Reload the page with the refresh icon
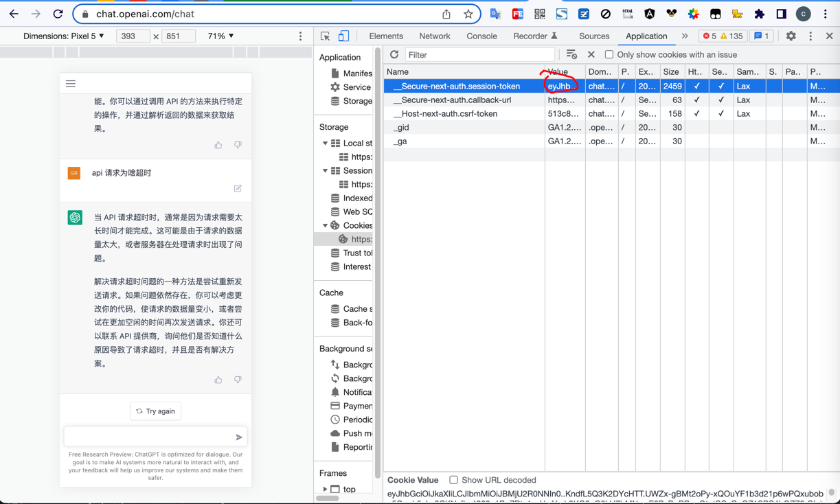The image size is (840, 504). 58,14
